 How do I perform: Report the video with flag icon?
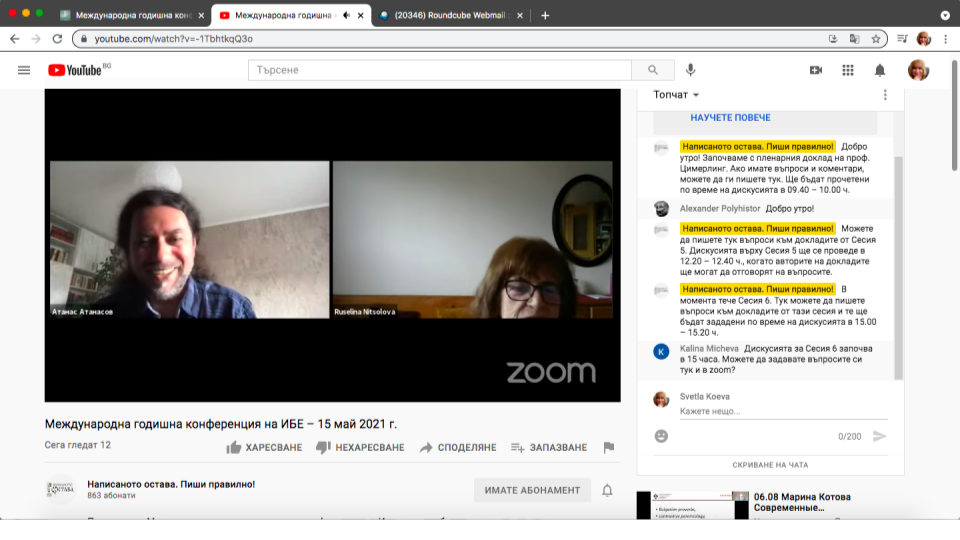(x=608, y=447)
